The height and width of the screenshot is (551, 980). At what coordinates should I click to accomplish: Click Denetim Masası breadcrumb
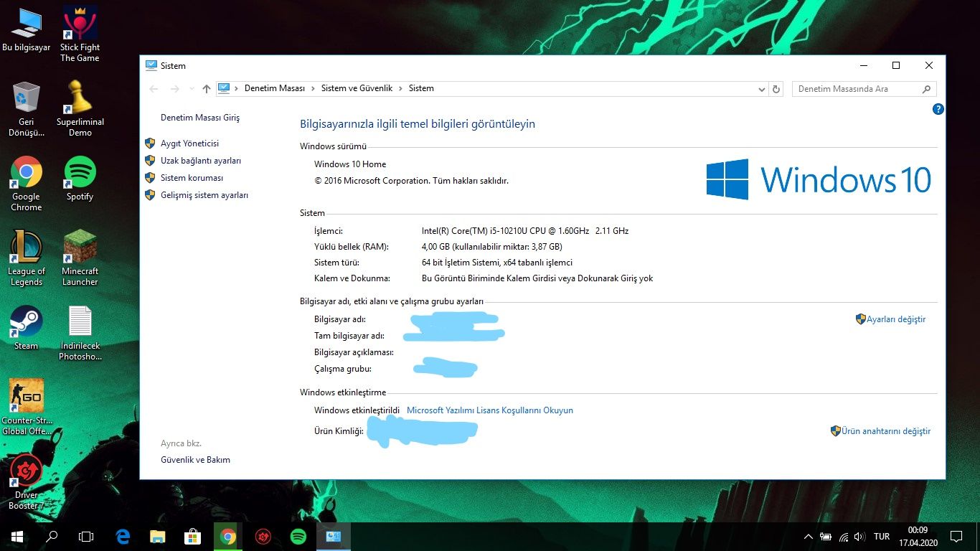275,88
